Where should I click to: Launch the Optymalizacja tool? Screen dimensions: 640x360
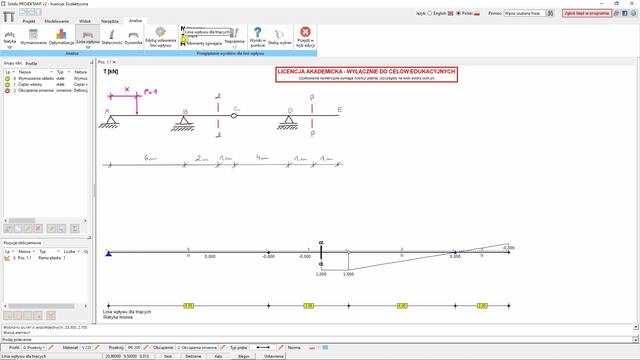[61, 36]
